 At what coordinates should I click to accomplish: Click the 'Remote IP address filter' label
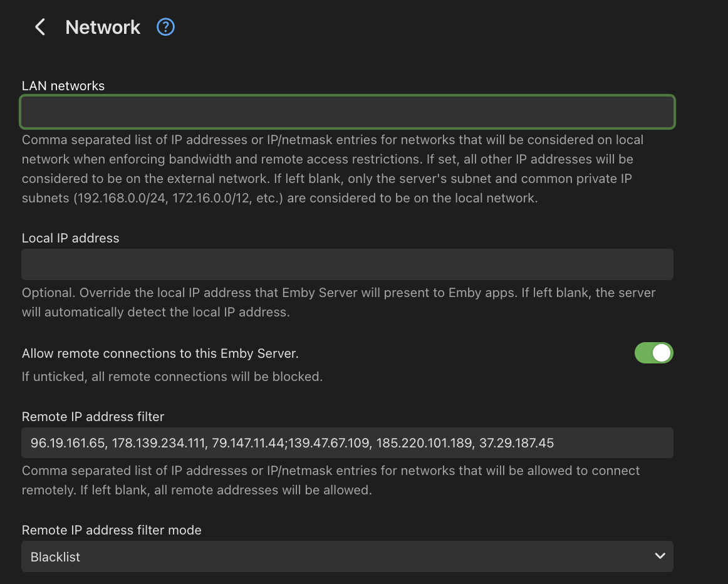coord(93,416)
